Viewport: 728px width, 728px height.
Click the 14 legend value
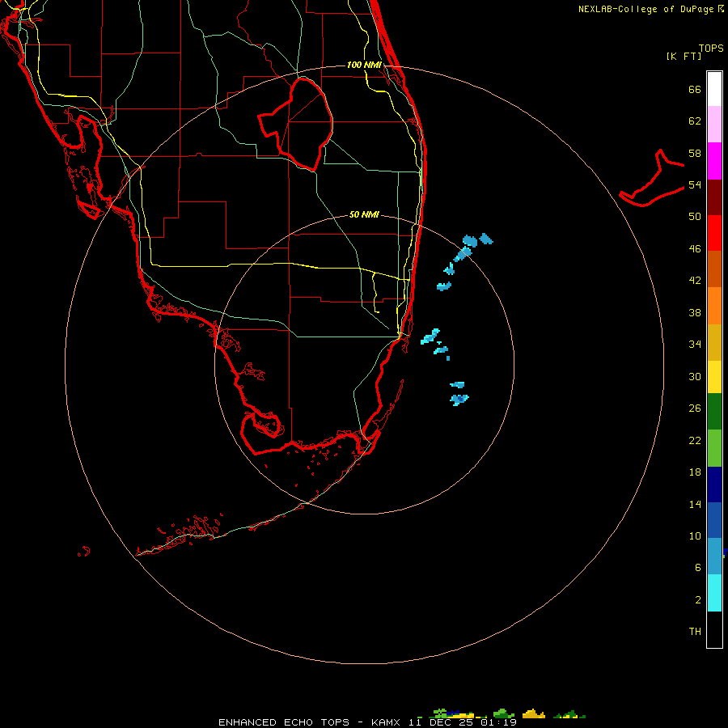[695, 504]
